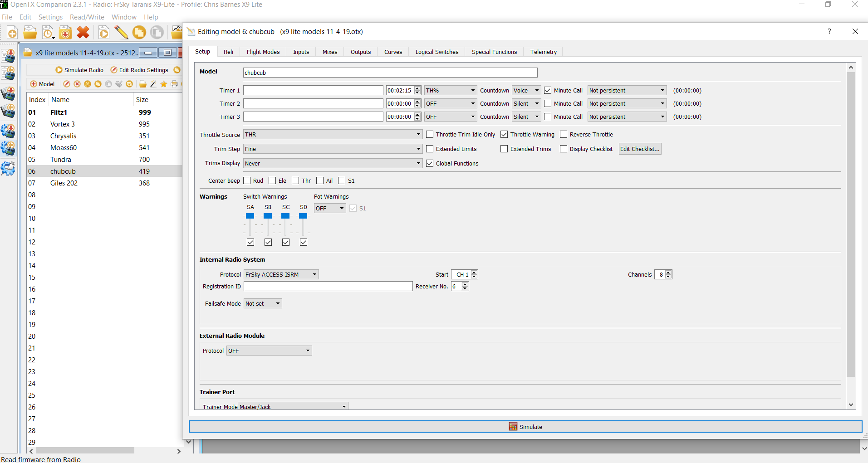This screenshot has width=868, height=463.
Task: Toggle Timer 1 Minute Call checkbox
Action: 548,91
